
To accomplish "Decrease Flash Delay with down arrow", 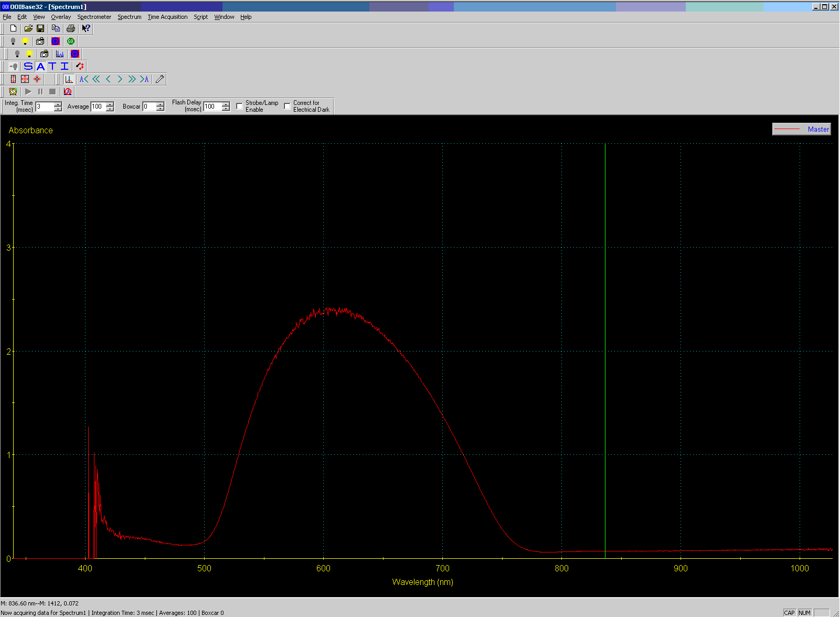I will pyautogui.click(x=226, y=109).
